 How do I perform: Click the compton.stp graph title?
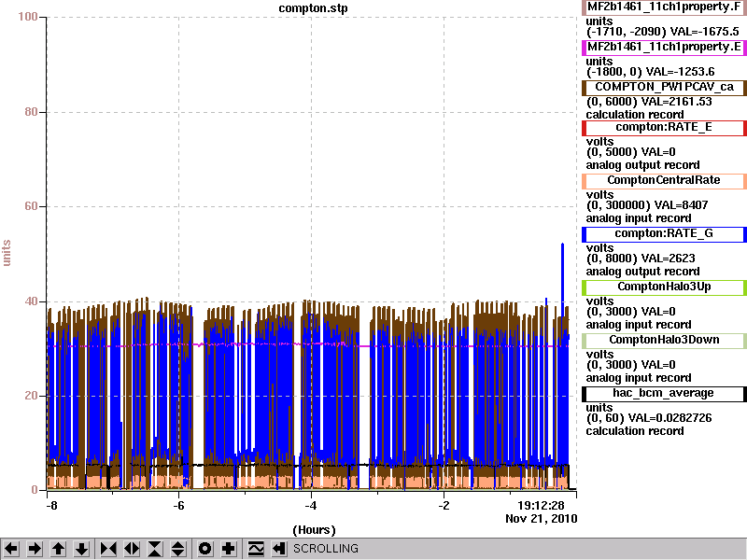(313, 8)
